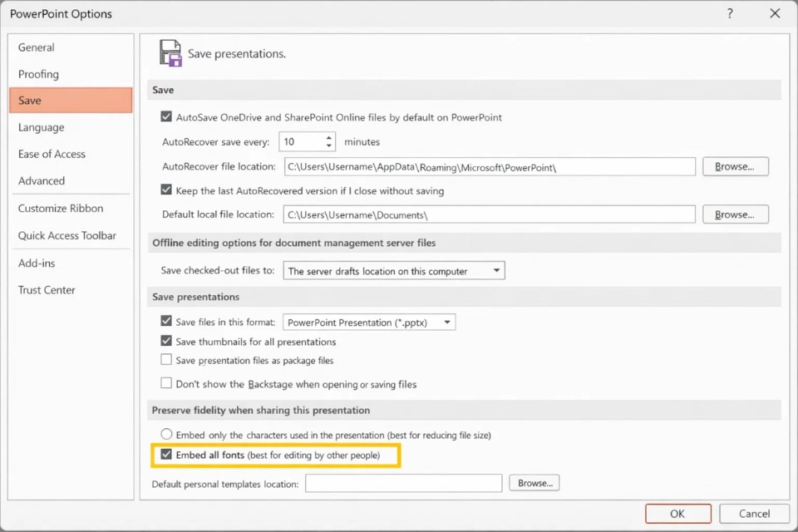Click the Help question mark icon
This screenshot has width=798, height=532.
(x=730, y=13)
